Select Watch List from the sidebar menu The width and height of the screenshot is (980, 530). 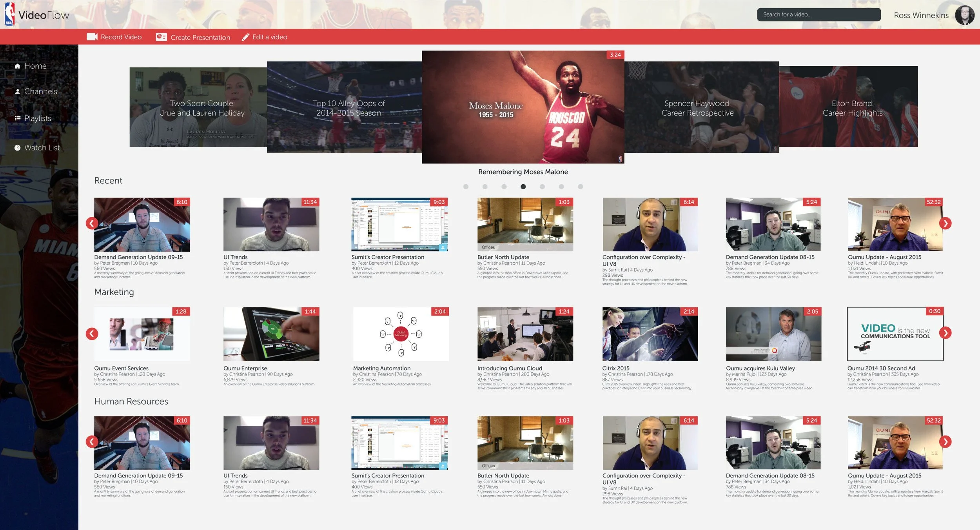(x=42, y=147)
